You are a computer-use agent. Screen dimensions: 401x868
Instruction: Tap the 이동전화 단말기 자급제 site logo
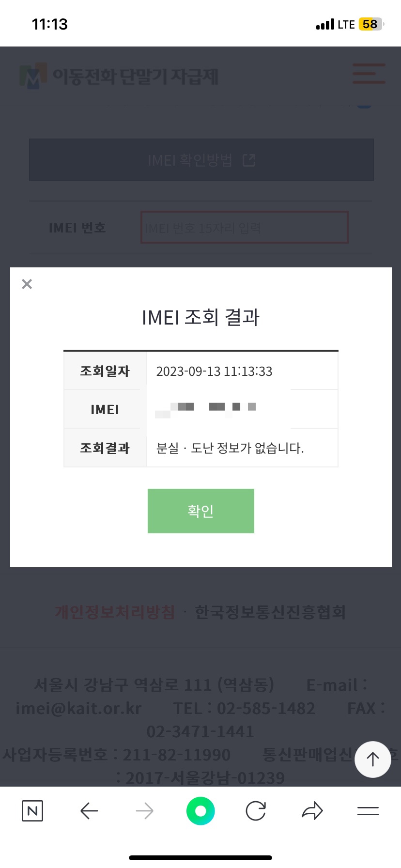click(119, 76)
